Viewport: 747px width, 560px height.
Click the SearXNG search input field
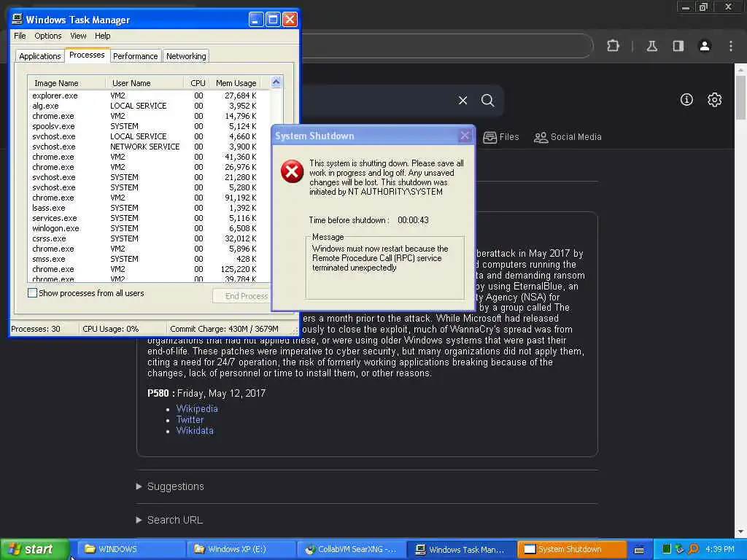[376, 101]
